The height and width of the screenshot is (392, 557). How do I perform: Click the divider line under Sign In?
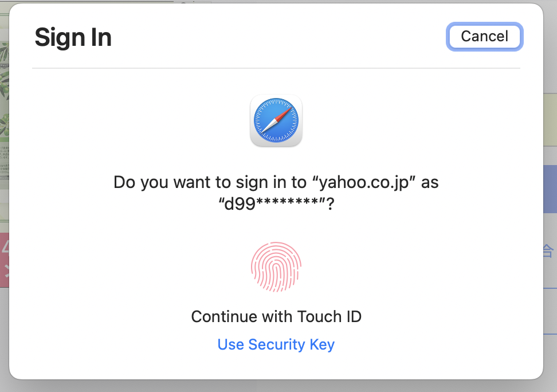point(276,68)
